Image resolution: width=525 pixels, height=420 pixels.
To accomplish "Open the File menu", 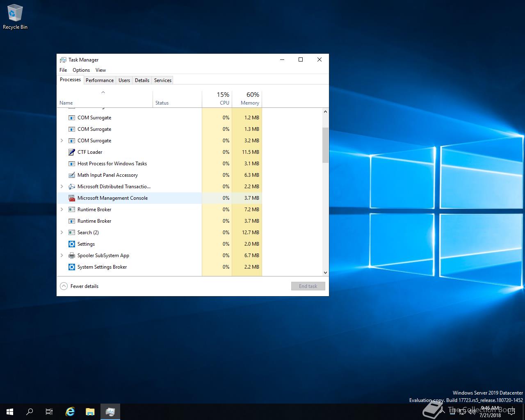I will tap(63, 70).
